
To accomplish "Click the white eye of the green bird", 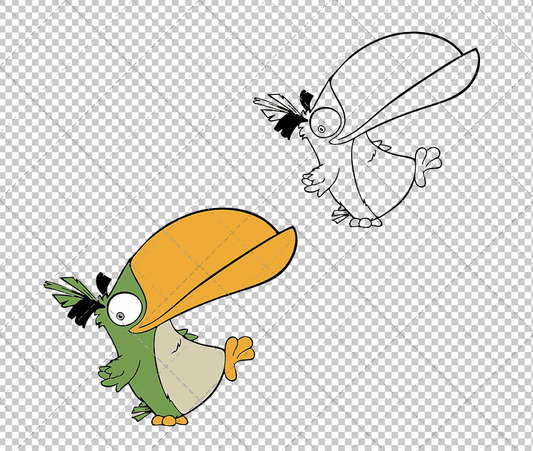I will click(124, 309).
